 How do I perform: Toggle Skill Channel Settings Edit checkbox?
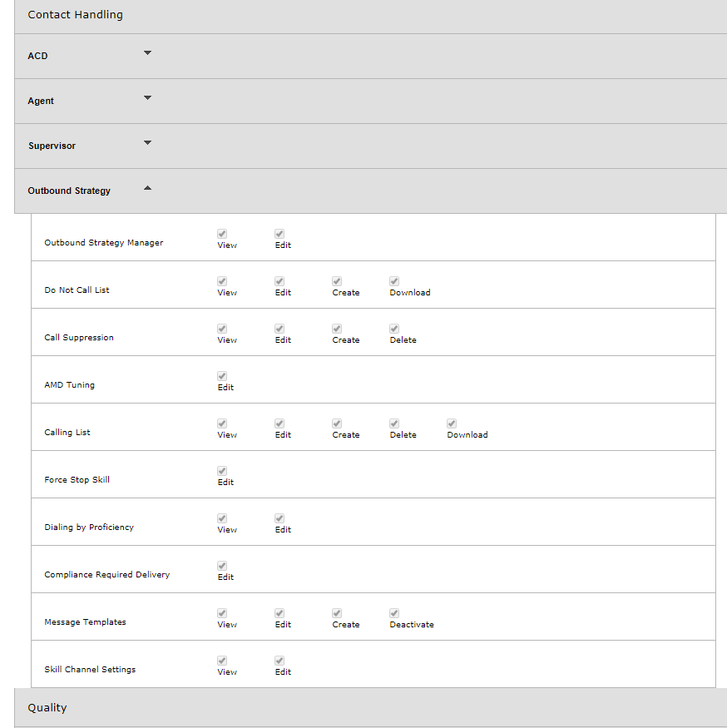[279, 661]
